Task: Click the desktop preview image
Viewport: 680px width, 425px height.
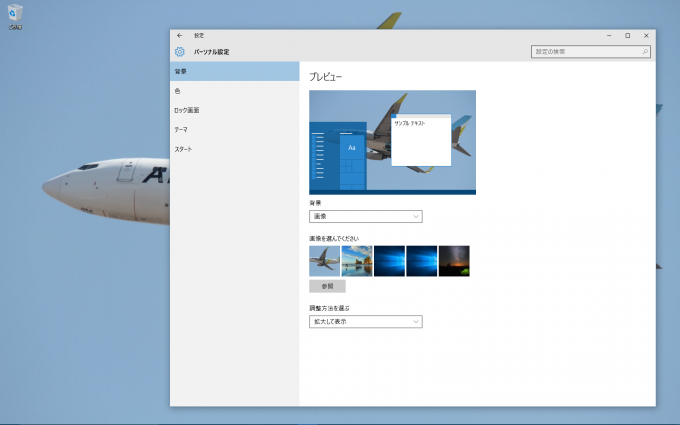Action: click(x=392, y=142)
